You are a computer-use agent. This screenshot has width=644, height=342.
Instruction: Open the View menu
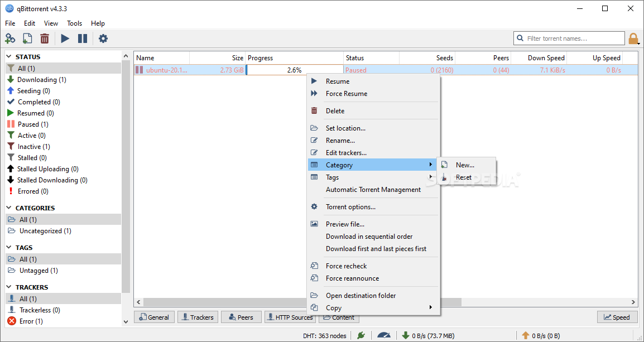[x=51, y=23]
